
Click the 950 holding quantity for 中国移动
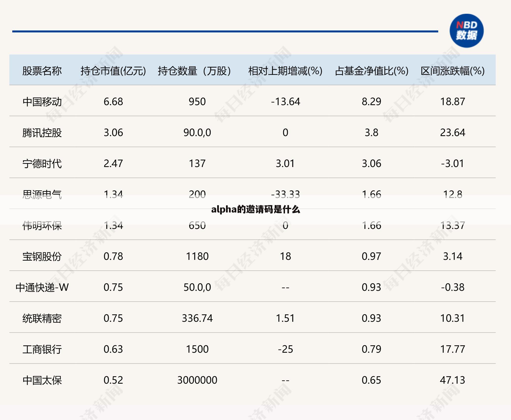pos(197,102)
